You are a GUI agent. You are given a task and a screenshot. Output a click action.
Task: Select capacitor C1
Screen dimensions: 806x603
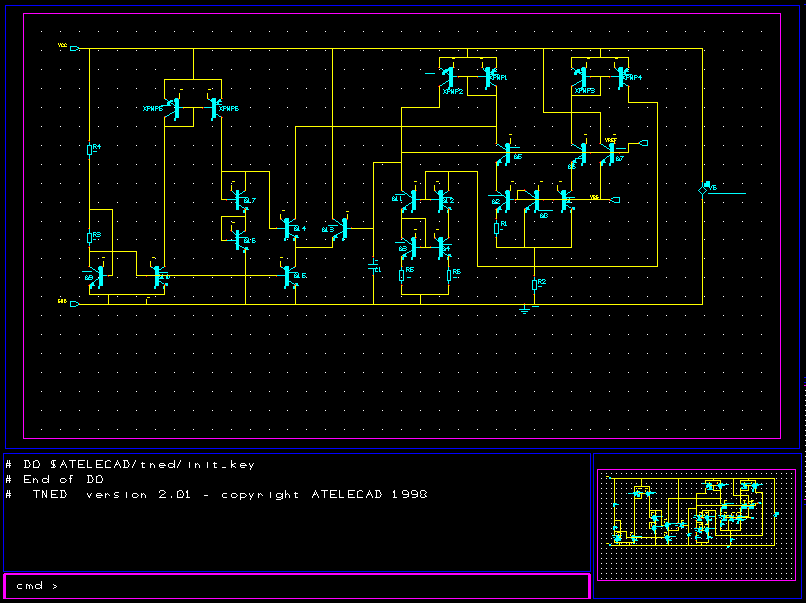click(374, 266)
